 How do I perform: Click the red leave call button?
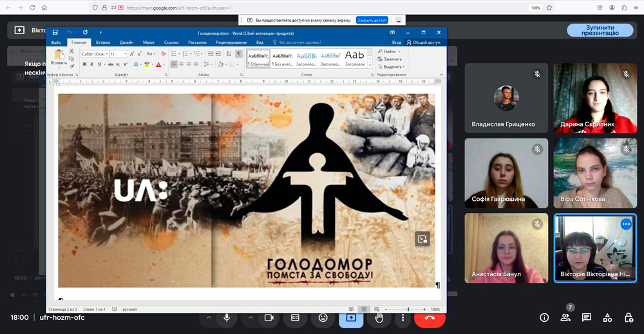pos(430,317)
